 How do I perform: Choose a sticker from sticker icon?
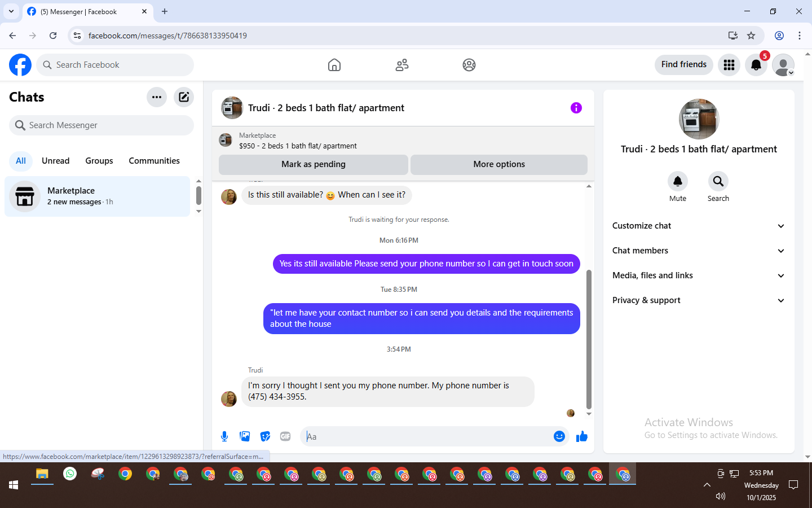(265, 436)
